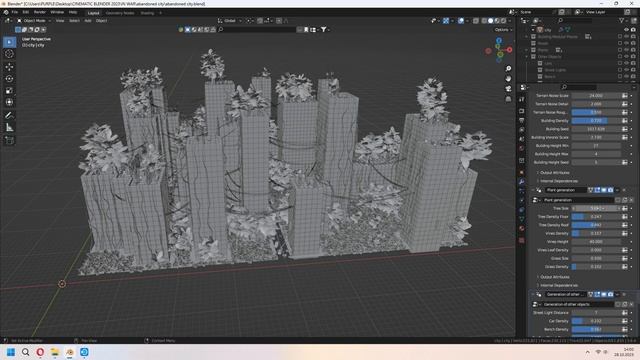Toggle viewport overlays button
The image size is (640, 360).
click(x=461, y=20)
